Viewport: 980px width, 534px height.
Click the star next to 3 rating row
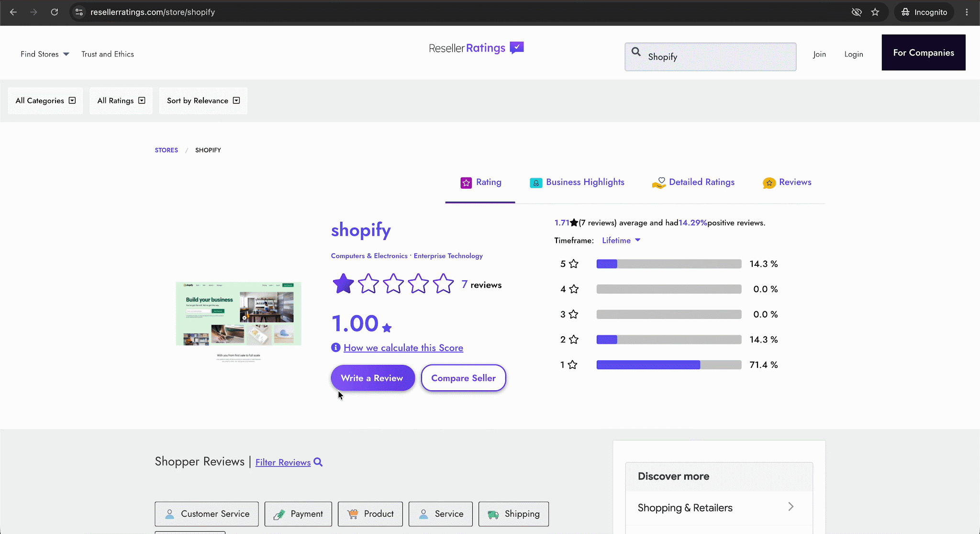tap(573, 314)
